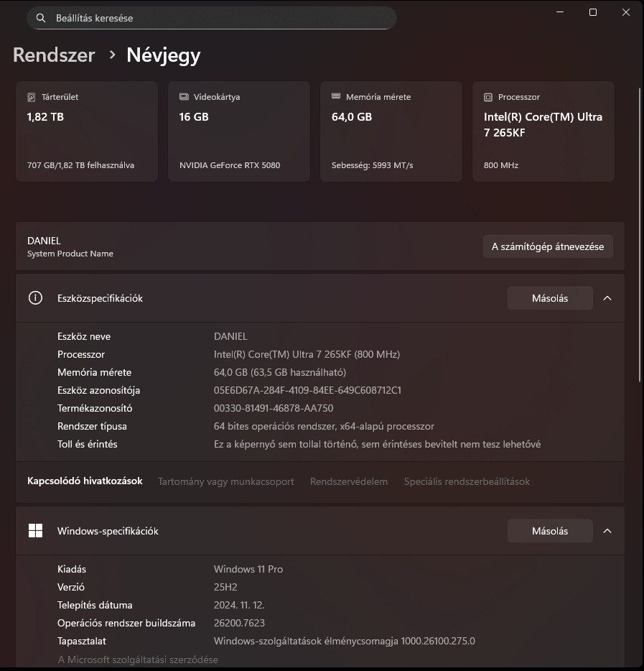Focus the Beállítás keresése search field
This screenshot has height=671, width=644.
(x=215, y=18)
